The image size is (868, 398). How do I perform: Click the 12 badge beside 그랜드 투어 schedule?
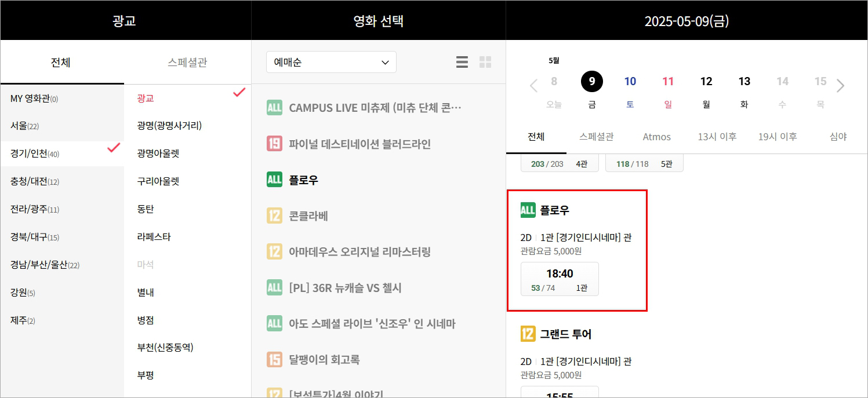pyautogui.click(x=528, y=334)
